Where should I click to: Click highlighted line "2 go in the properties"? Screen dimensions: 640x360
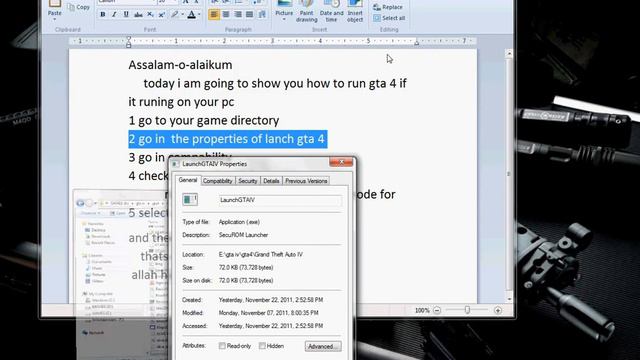228,139
